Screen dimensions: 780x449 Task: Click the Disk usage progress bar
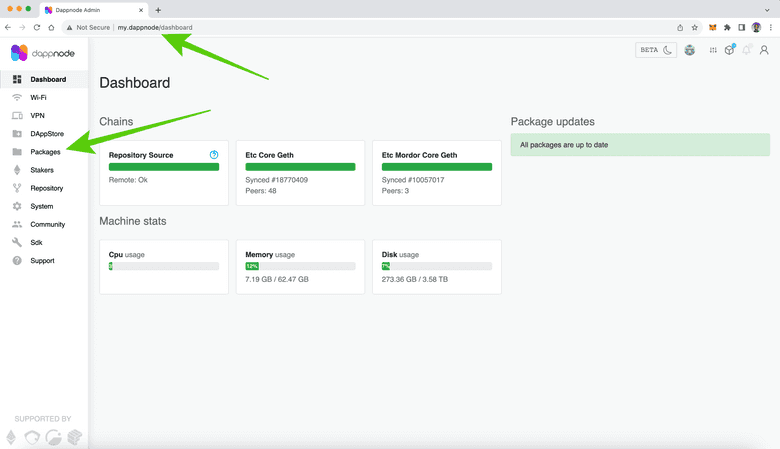pyautogui.click(x=437, y=266)
